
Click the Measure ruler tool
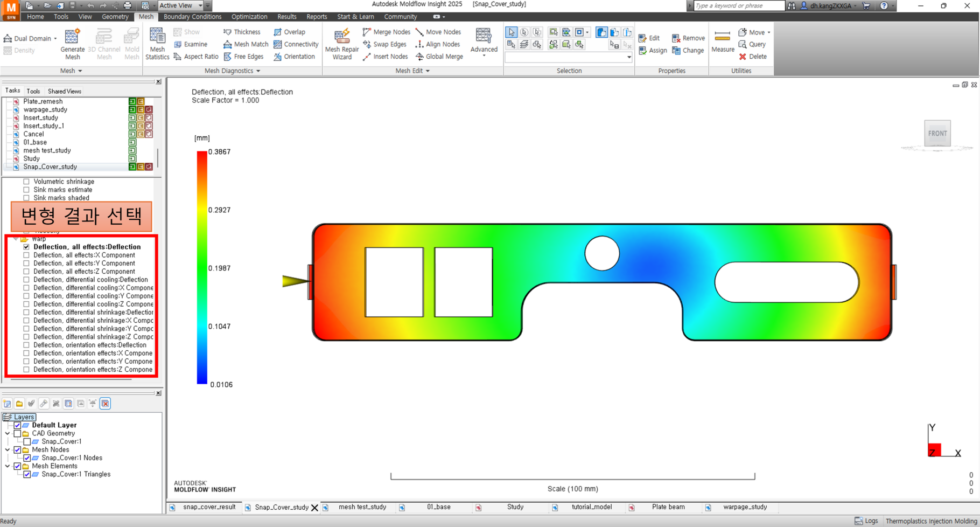pyautogui.click(x=723, y=41)
